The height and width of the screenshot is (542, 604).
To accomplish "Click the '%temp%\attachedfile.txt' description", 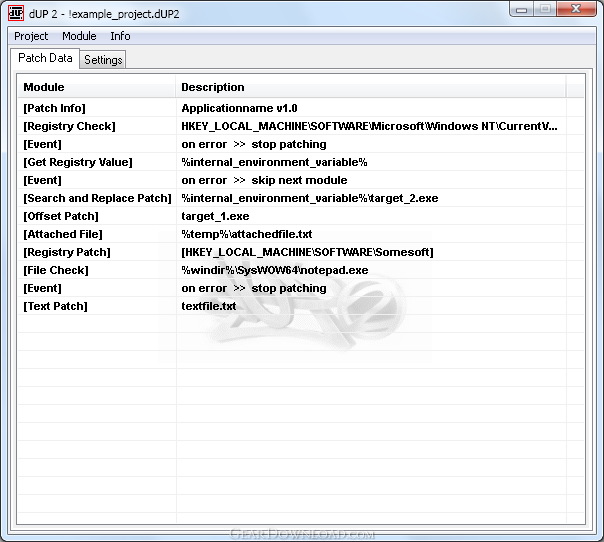I will coord(247,234).
